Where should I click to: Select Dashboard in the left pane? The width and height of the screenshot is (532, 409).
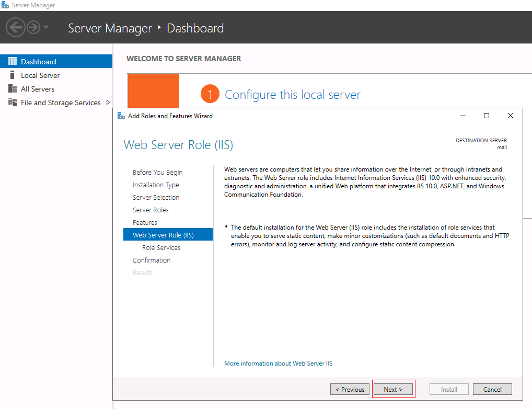[56, 62]
